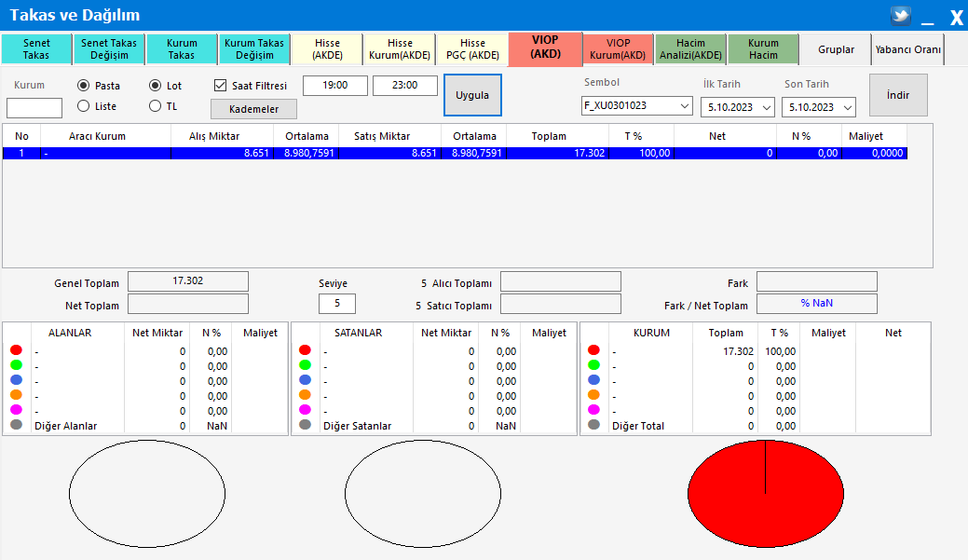Viewport: 968px width, 560px height.
Task: Open the Kurum Takas tab
Action: click(x=182, y=48)
